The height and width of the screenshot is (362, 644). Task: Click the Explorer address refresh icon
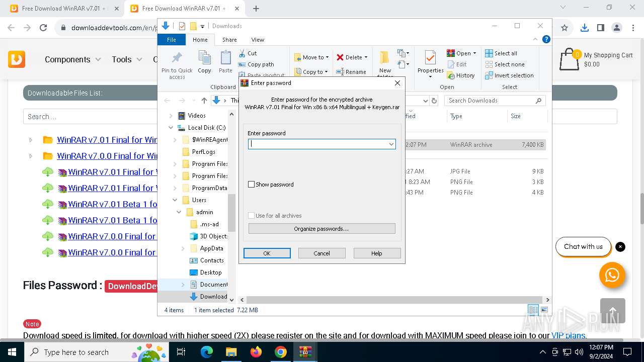(434, 101)
